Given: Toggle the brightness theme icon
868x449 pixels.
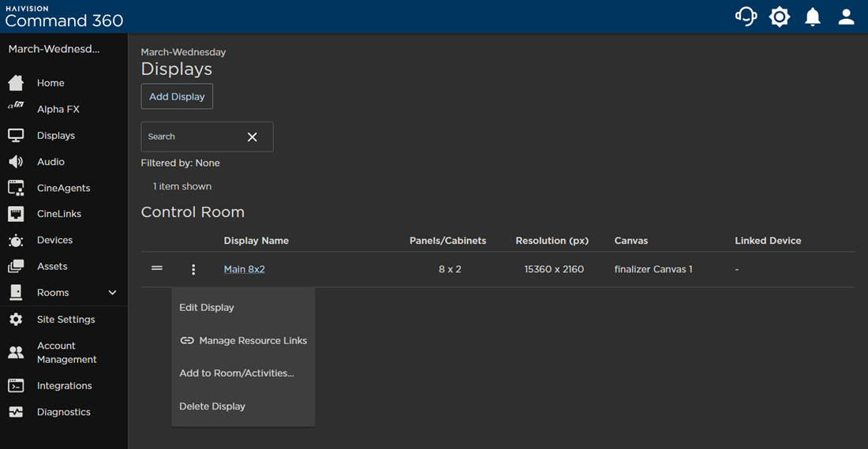Looking at the screenshot, I should tap(780, 17).
